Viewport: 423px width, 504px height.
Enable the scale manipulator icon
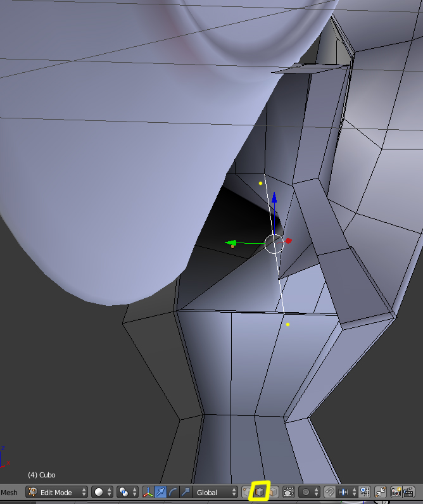tap(186, 492)
